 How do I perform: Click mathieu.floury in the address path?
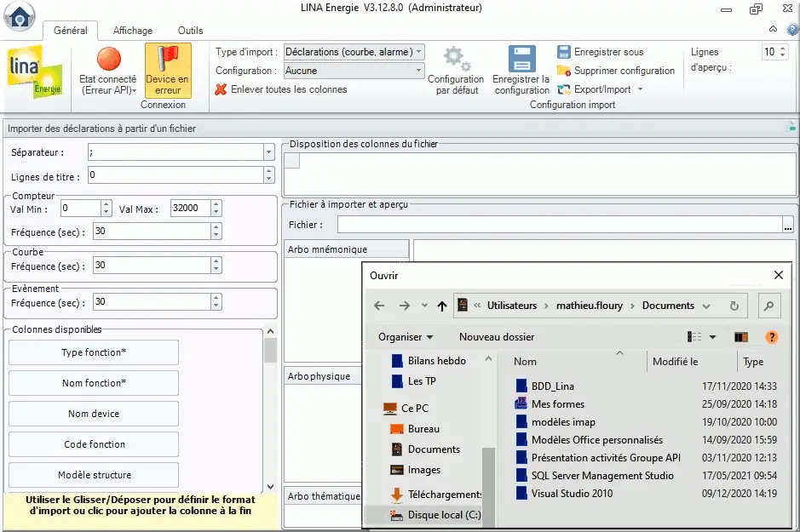click(590, 306)
